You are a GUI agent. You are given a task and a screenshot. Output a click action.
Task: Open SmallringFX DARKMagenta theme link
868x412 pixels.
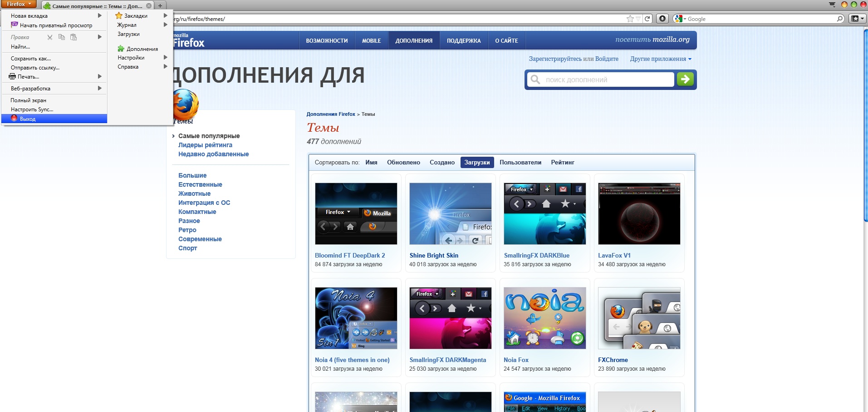(x=448, y=360)
